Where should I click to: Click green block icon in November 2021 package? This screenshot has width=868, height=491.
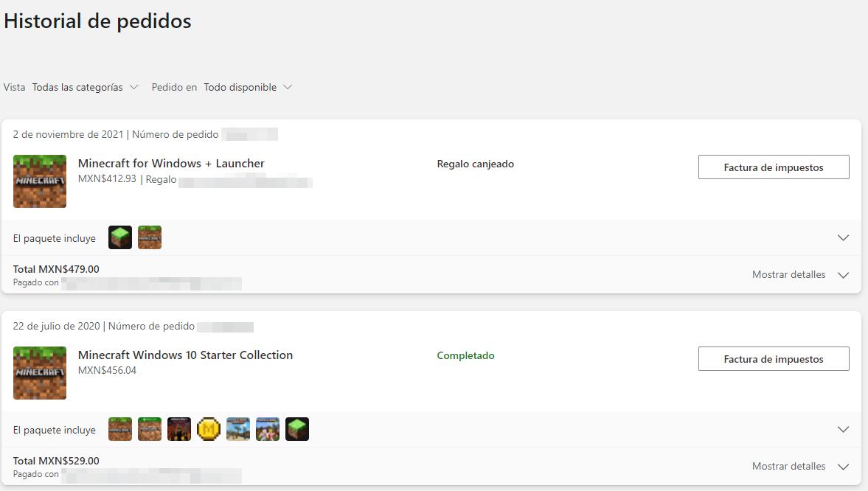[x=120, y=237]
